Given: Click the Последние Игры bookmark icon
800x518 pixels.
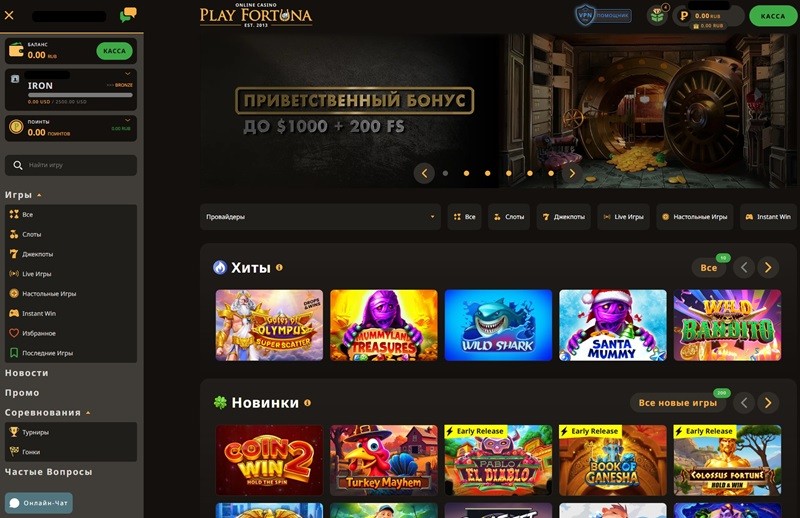Looking at the screenshot, I should pos(14,353).
